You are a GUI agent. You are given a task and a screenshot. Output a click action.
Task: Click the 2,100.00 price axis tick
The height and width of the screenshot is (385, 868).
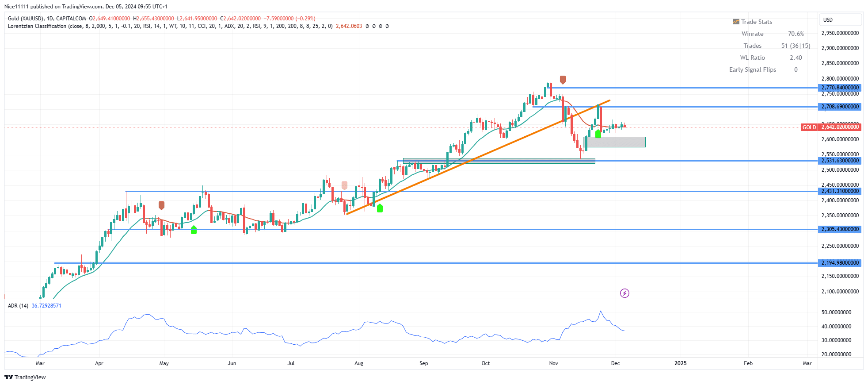pyautogui.click(x=840, y=292)
